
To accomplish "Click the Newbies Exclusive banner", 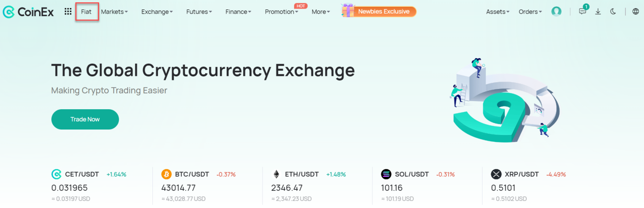I will coord(379,11).
